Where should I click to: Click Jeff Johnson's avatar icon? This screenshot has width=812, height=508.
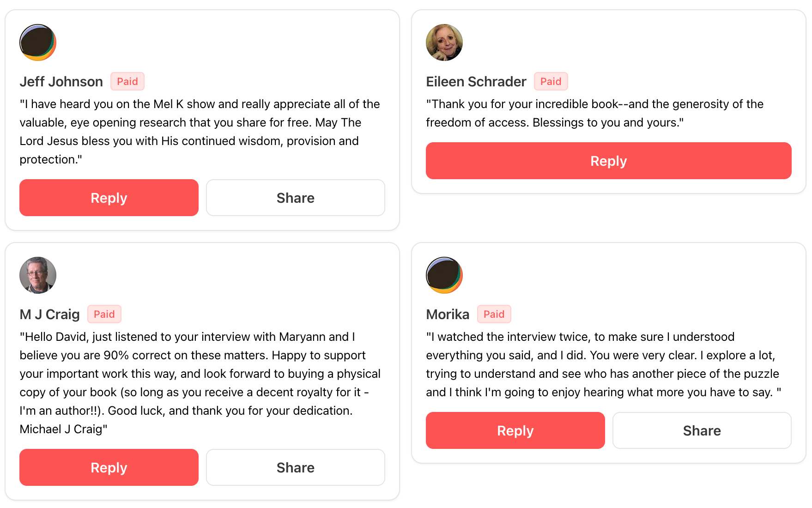pyautogui.click(x=38, y=42)
